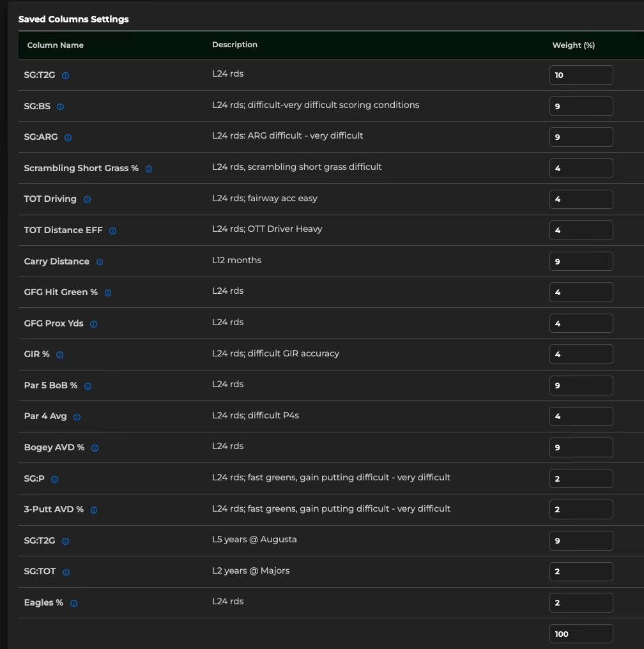This screenshot has height=649, width=644.
Task: Focus the Scrambling Short Grass % weight box
Action: 581,168
